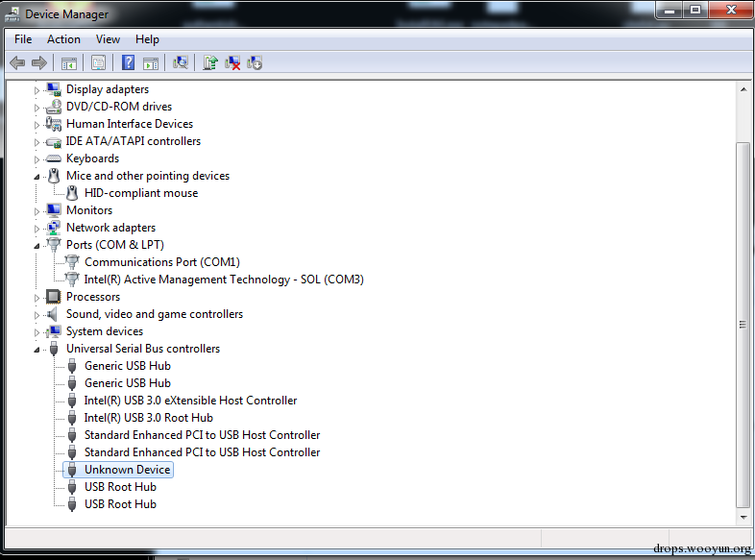Click the Display adapters monitor icon
Image resolution: width=755 pixels, height=560 pixels.
point(54,89)
